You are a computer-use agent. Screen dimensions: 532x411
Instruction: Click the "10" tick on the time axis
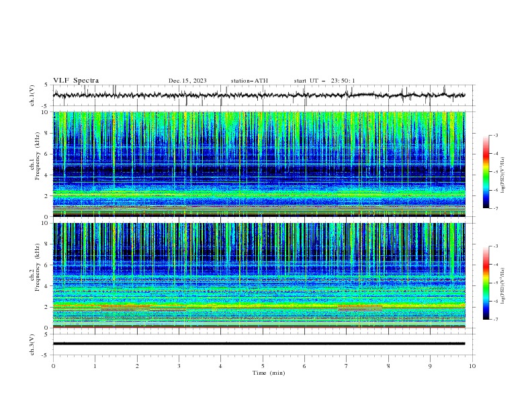coord(472,366)
